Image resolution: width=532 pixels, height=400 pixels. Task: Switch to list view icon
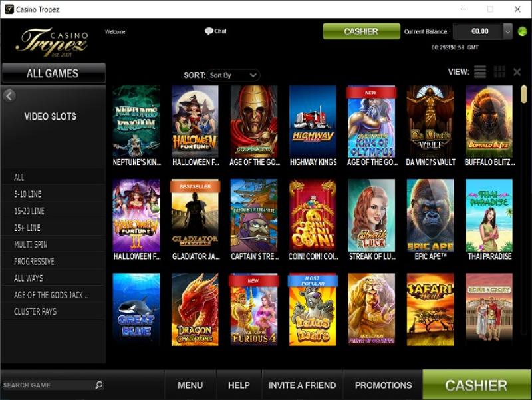click(x=480, y=72)
